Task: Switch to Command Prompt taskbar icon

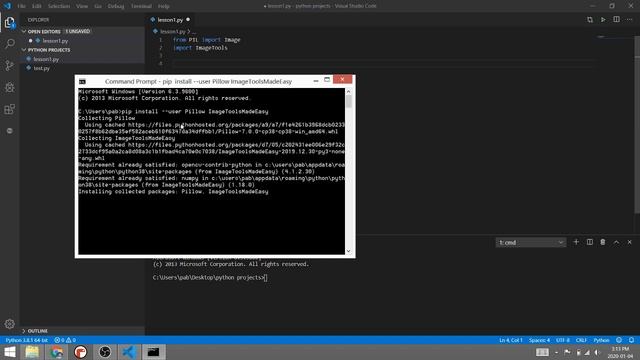Action: (x=153, y=352)
